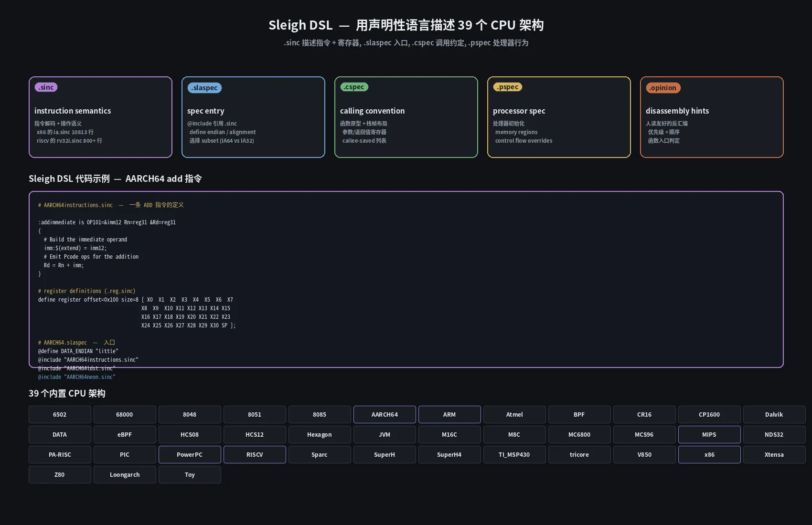
Task: Click the 'control flow overrides' text
Action: click(524, 141)
